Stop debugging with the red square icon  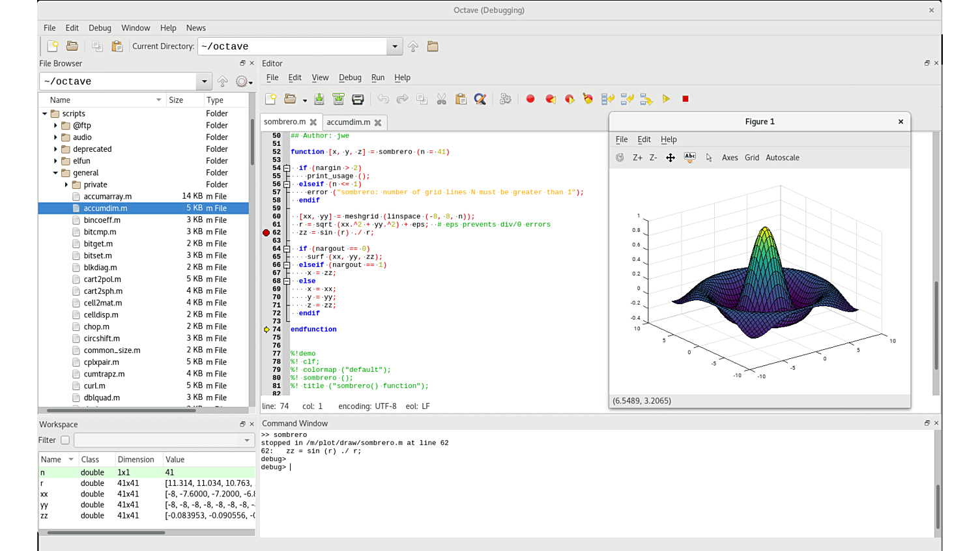click(x=685, y=99)
